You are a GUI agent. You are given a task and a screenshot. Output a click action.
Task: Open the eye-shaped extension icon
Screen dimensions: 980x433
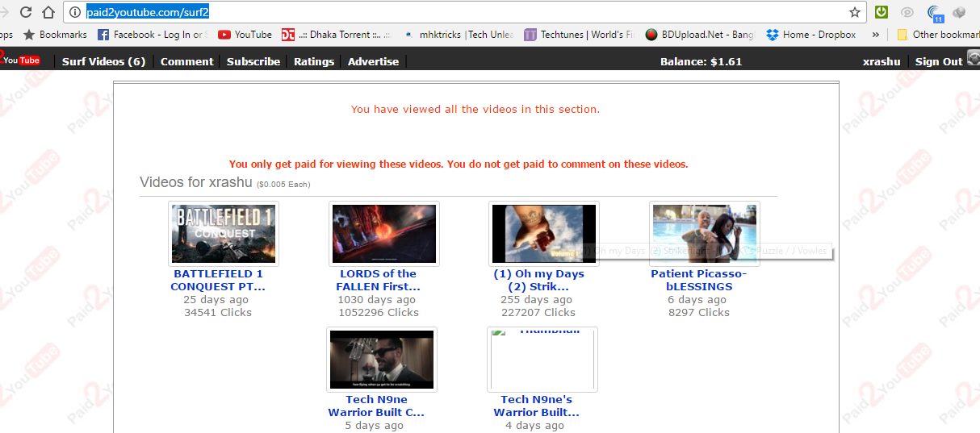pos(907,12)
